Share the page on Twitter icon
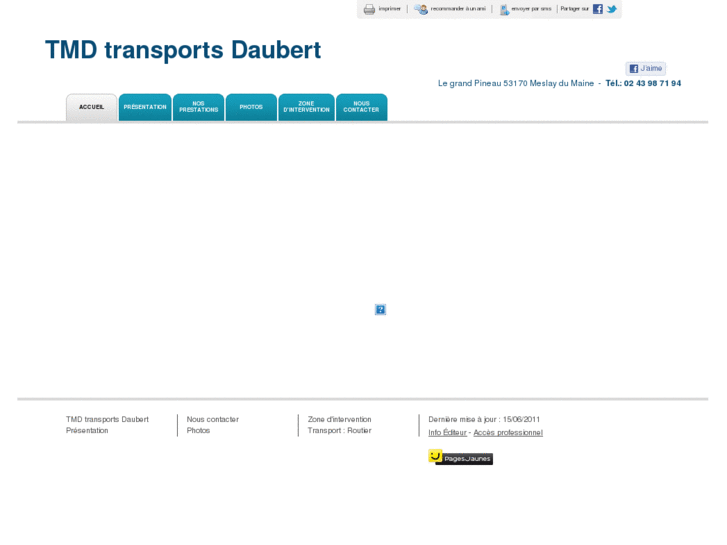The height and width of the screenshot is (545, 727). [x=612, y=9]
